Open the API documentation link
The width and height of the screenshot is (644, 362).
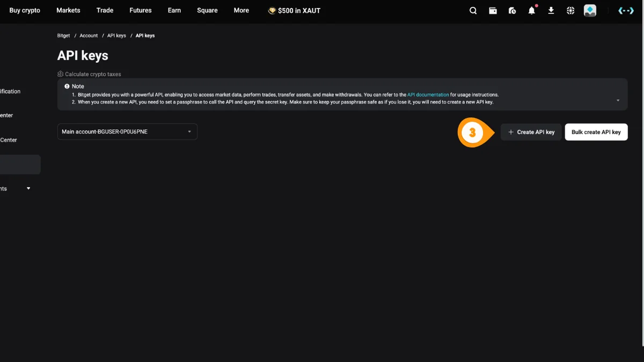[428, 95]
